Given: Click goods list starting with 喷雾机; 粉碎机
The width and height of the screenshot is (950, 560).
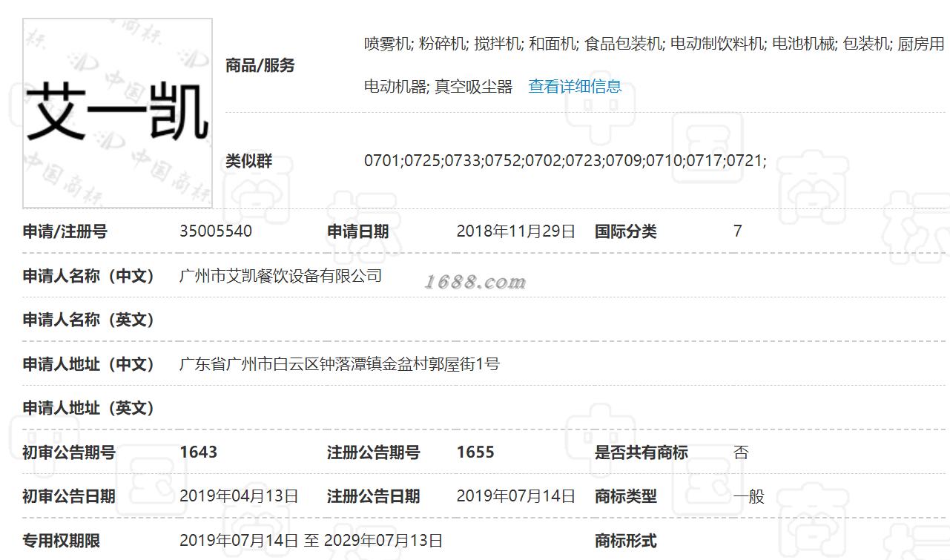Looking at the screenshot, I should tap(654, 44).
